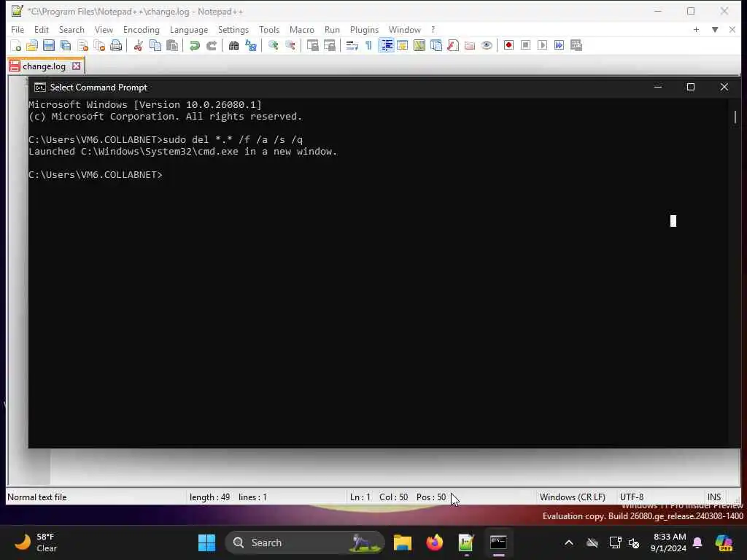Viewport: 747px width, 560px height.
Task: Open the Edit menu
Action: pyautogui.click(x=42, y=29)
